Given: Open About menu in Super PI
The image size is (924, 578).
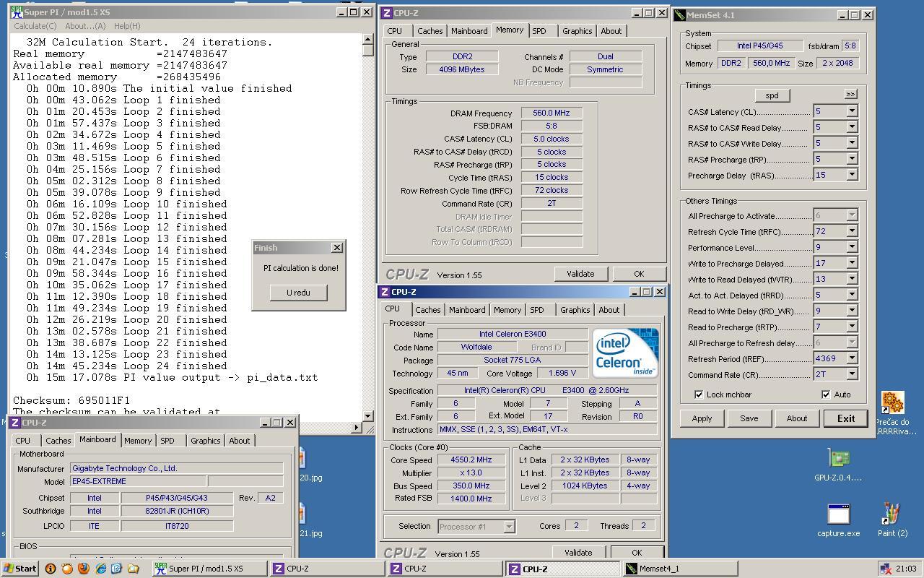Looking at the screenshot, I should [85, 26].
